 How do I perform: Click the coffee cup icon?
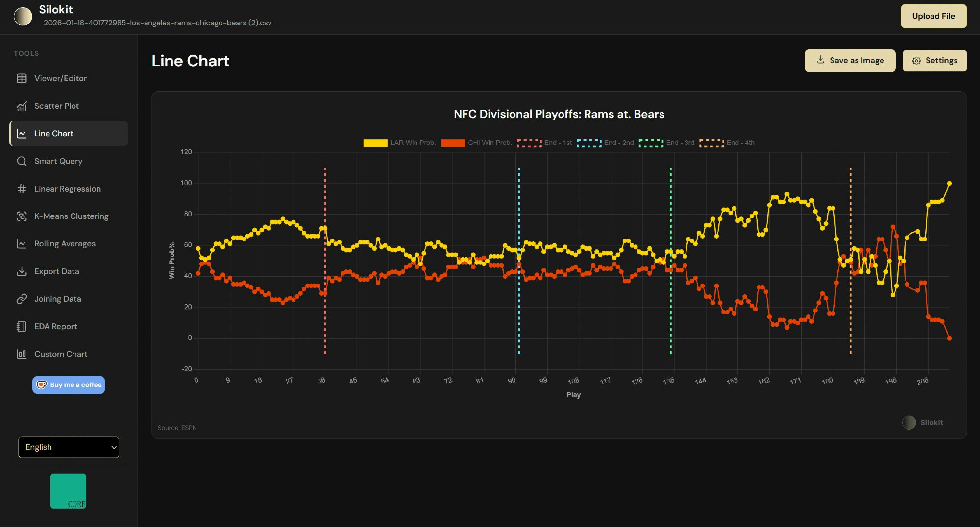pos(42,385)
